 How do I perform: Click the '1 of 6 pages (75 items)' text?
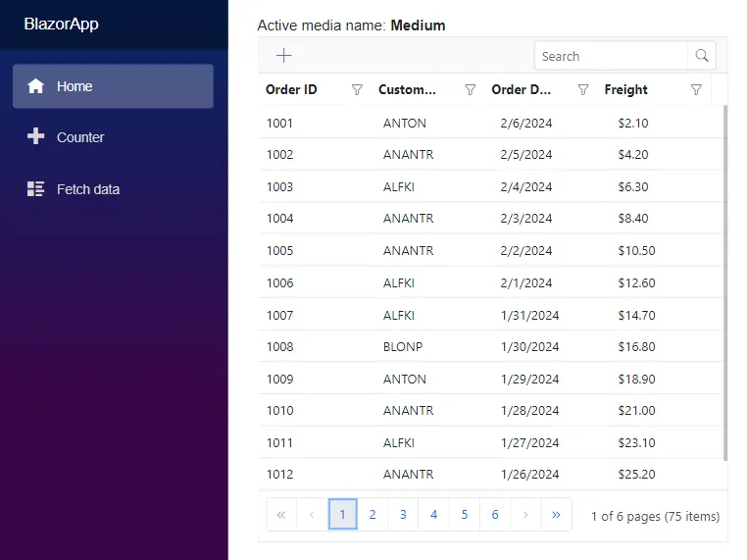655,516
